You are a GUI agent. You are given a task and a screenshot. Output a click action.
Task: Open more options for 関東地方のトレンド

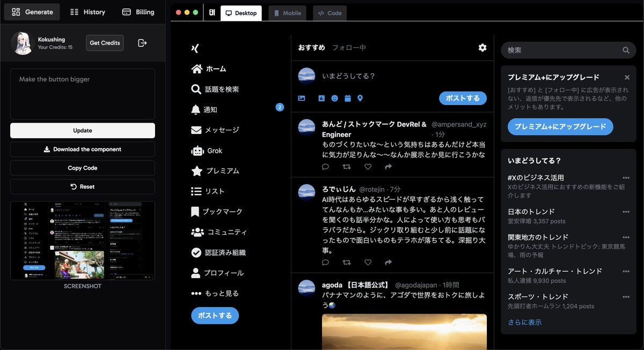pos(626,237)
